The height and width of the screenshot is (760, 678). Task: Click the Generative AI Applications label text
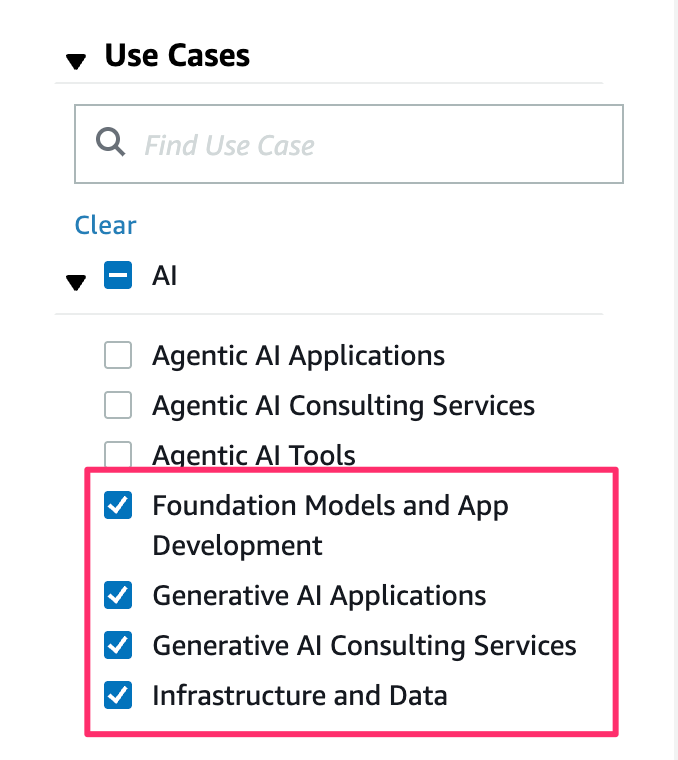(319, 596)
